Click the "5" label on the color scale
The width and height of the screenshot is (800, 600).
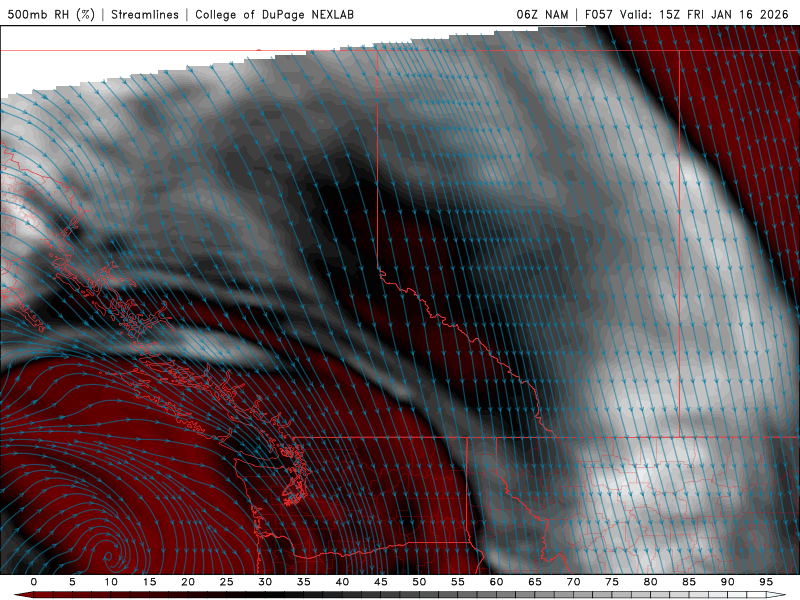tap(72, 582)
